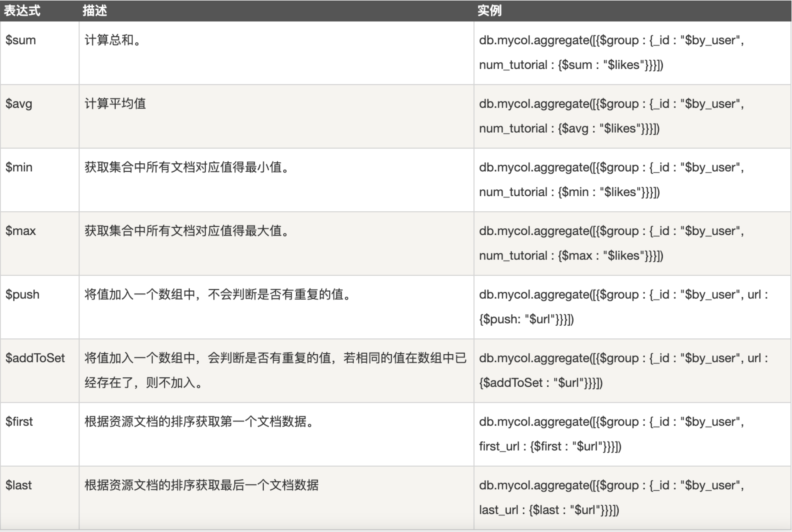792x532 pixels.
Task: Click description 根据资源文档的排序获取第一个文档数据。
Action: tap(199, 422)
